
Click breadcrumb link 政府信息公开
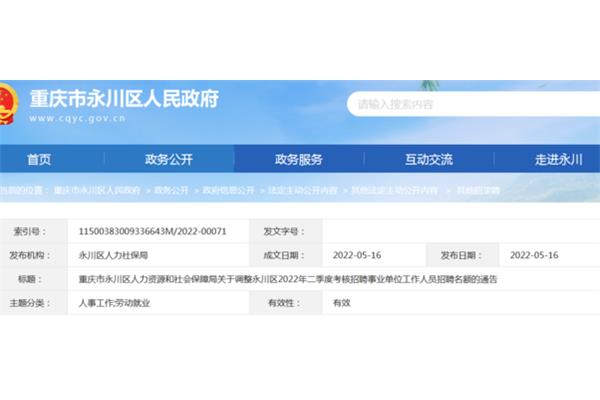coord(228,190)
